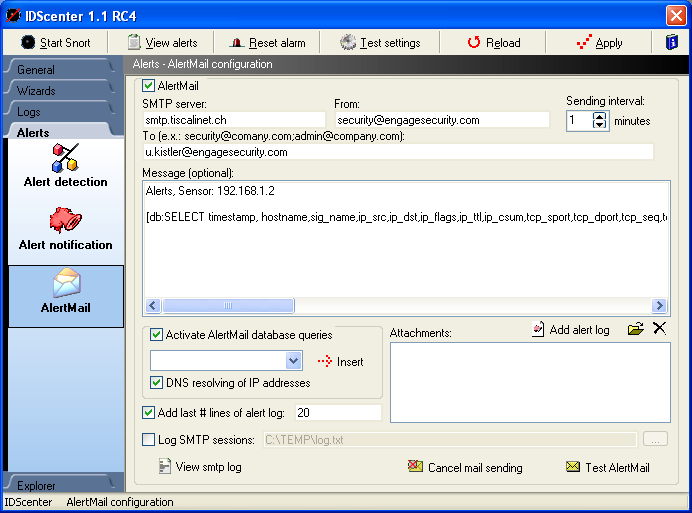The width and height of the screenshot is (692, 513).
Task: Click the blue book icon in the toolbar
Action: click(x=672, y=42)
